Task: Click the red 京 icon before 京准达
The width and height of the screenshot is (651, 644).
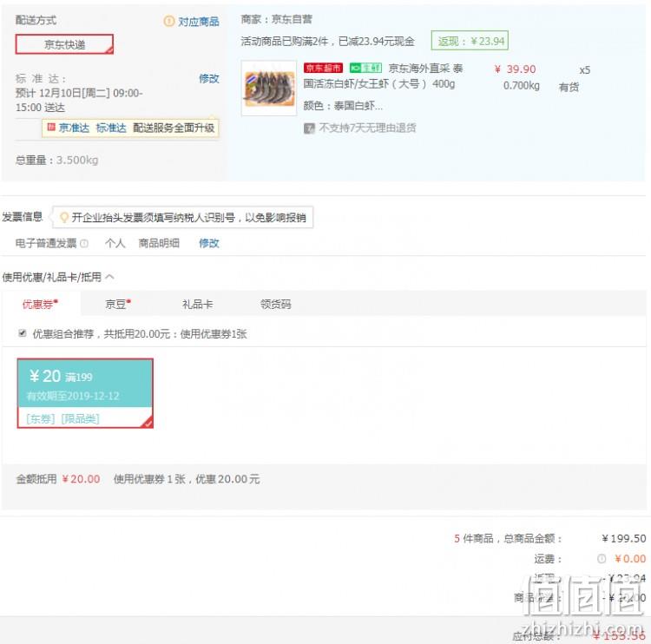Action: pyautogui.click(x=51, y=127)
